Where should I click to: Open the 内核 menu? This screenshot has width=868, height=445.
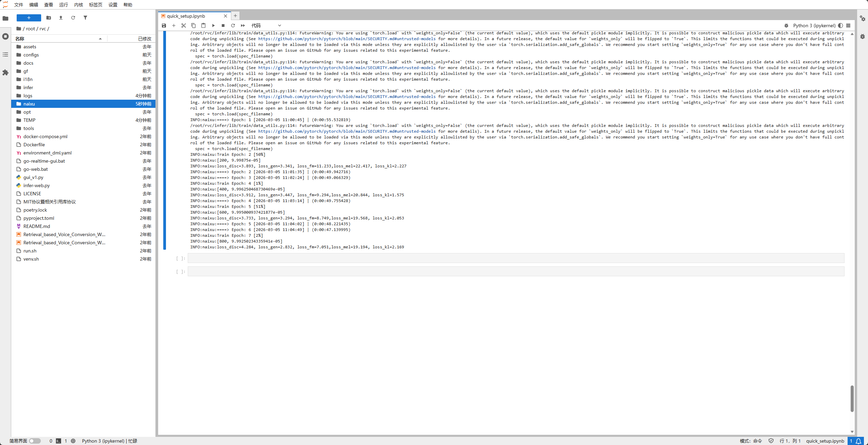point(79,5)
